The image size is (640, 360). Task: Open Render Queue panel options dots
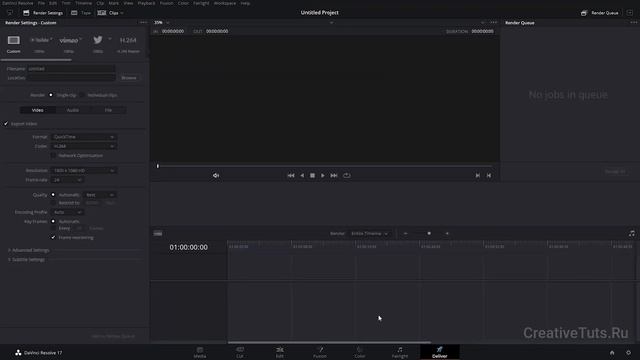point(633,22)
